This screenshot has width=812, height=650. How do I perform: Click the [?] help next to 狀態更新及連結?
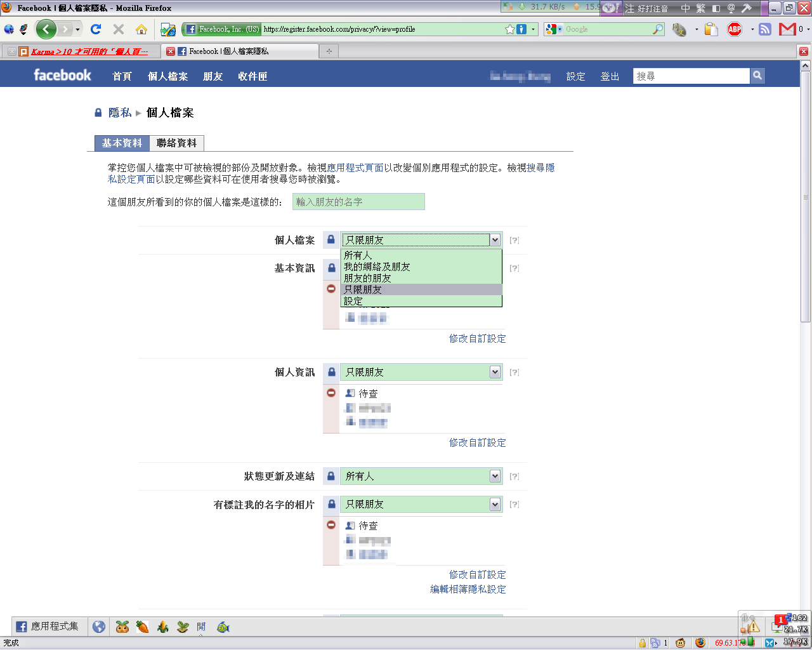514,476
